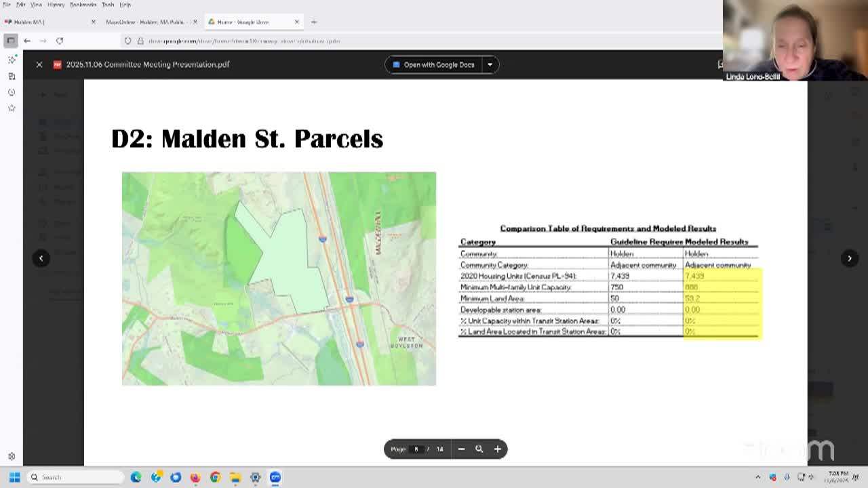
Task: Close the PDF preview with X
Action: [x=39, y=64]
